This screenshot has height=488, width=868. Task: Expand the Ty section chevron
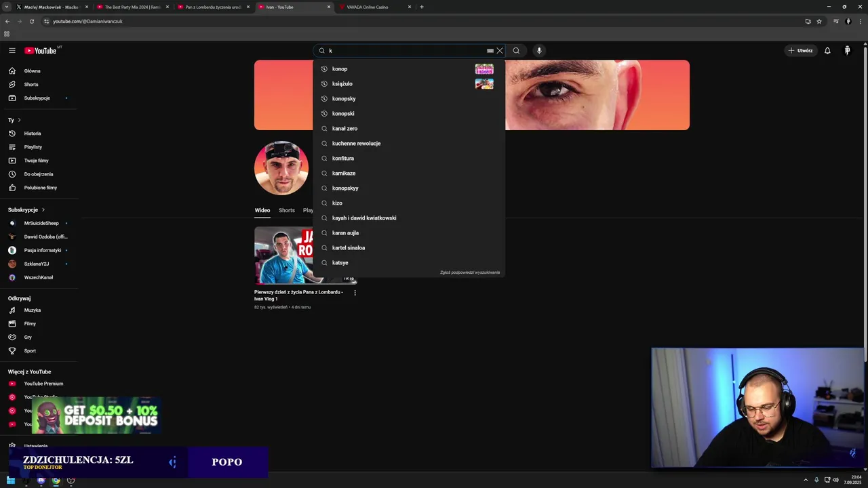19,120
